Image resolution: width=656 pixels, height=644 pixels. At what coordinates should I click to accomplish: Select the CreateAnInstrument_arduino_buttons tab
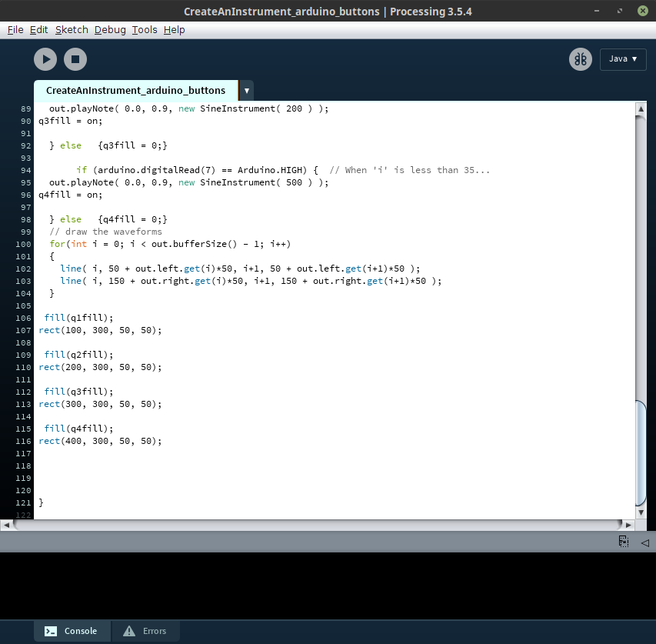(135, 90)
